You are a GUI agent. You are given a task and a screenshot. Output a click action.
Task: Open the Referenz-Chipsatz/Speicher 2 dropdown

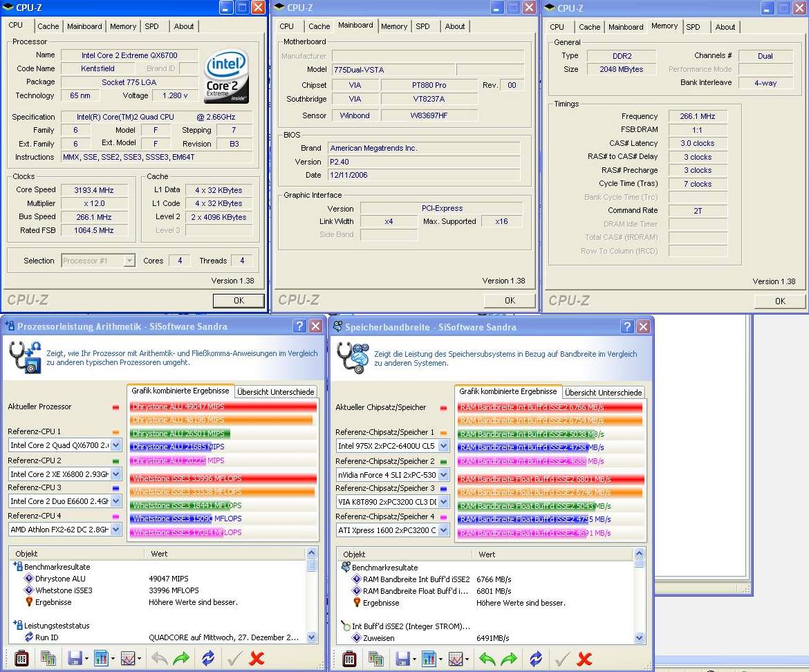click(x=444, y=474)
